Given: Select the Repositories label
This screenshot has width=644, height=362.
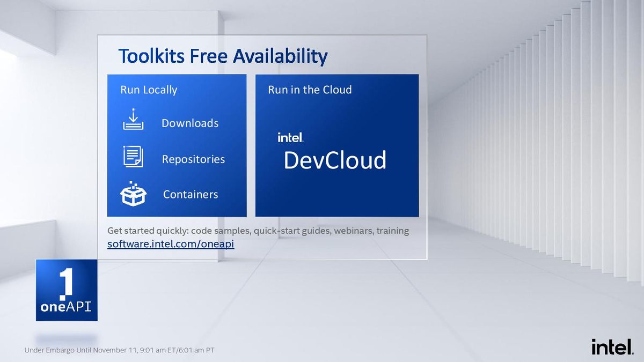Looking at the screenshot, I should [x=193, y=159].
